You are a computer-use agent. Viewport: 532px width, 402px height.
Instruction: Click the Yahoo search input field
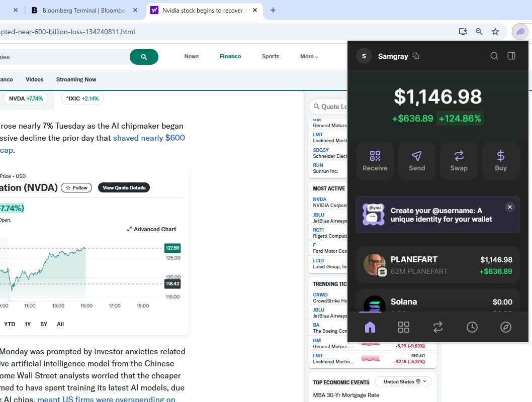coord(64,57)
